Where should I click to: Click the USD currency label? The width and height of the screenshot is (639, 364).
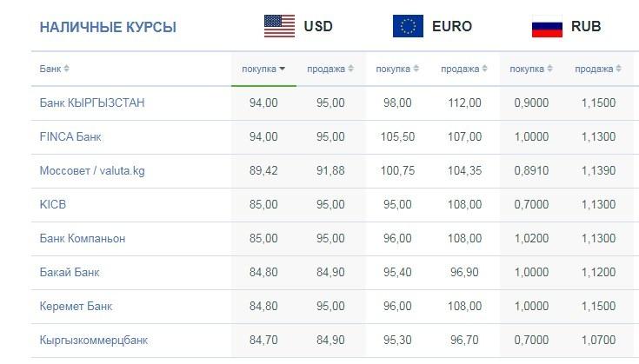[x=318, y=26]
